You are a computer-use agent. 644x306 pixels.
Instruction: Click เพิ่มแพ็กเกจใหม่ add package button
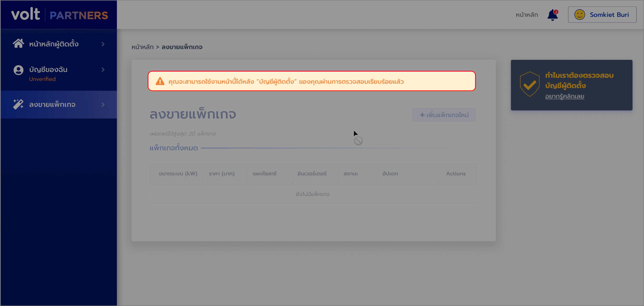pos(444,115)
